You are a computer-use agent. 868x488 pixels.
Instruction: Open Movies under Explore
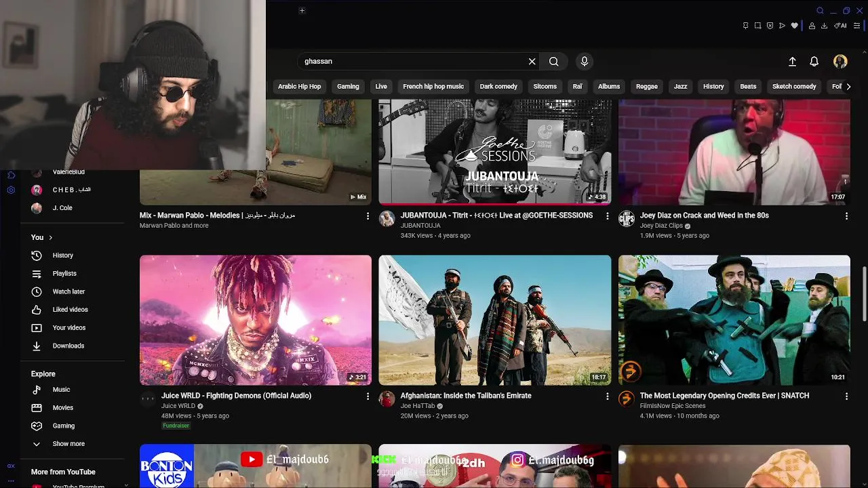(x=62, y=407)
